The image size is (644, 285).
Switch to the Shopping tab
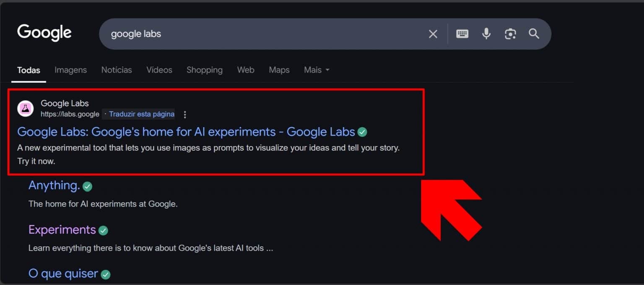click(x=204, y=70)
